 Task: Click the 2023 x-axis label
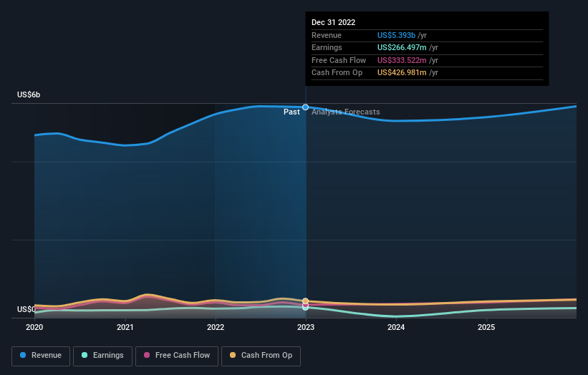point(306,328)
